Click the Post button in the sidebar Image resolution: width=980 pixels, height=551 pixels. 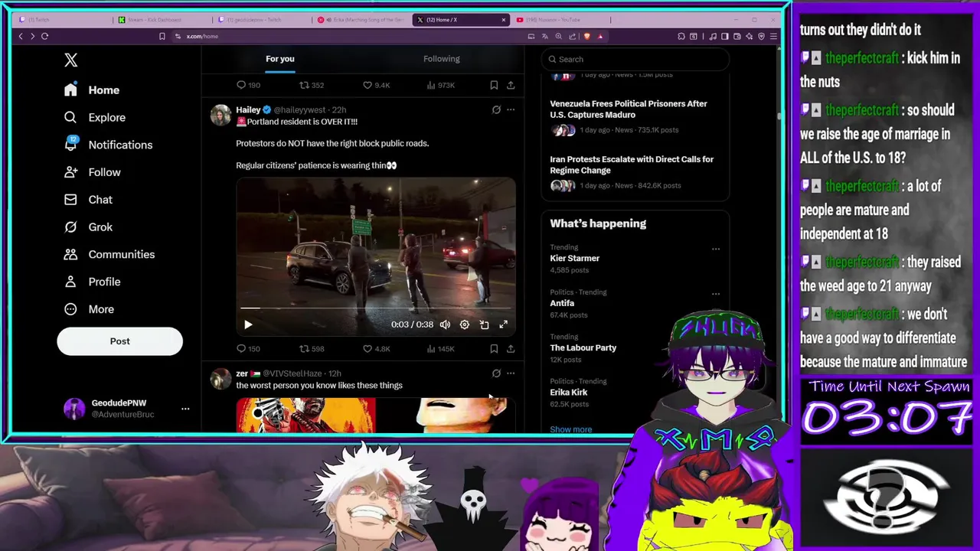pos(119,341)
